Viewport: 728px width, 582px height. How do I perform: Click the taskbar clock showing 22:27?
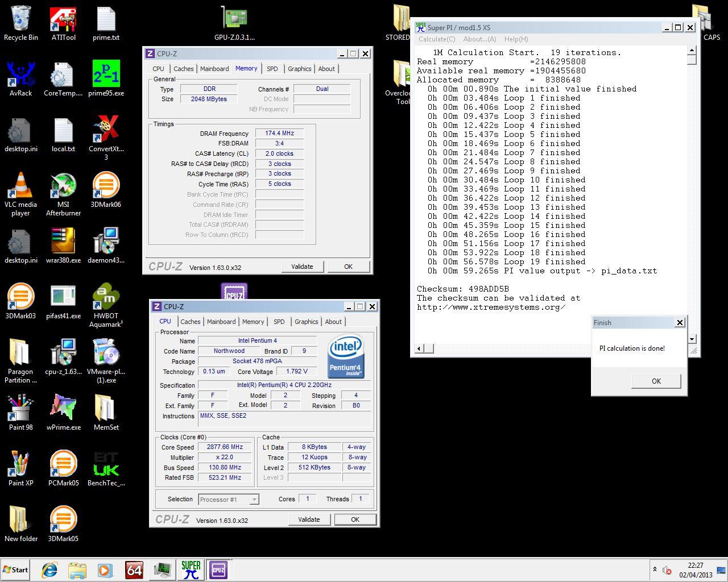(x=695, y=566)
